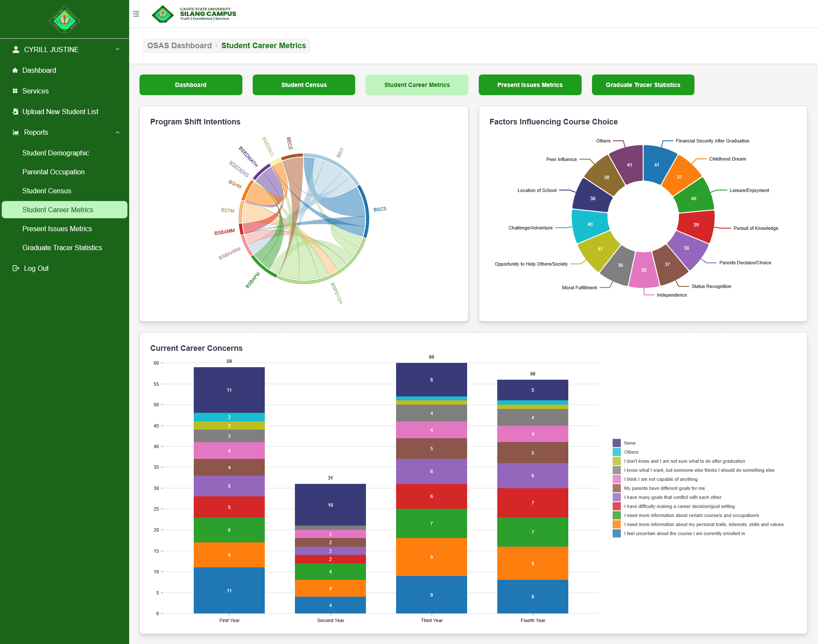Open Student Demographic under Reports

[56, 153]
